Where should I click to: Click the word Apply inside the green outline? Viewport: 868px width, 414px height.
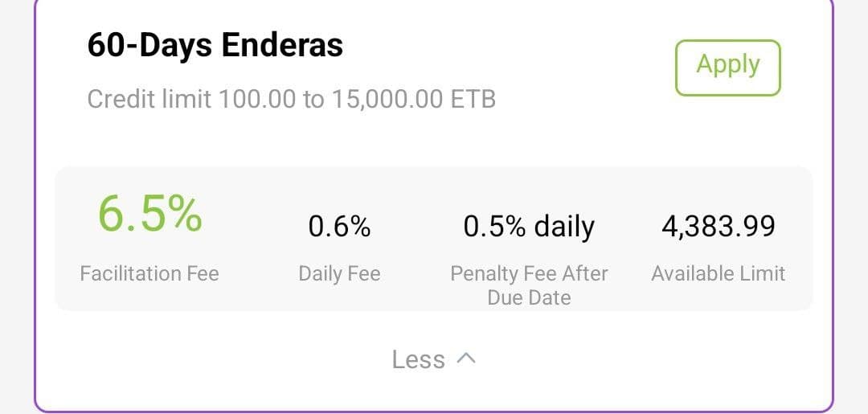(x=728, y=65)
